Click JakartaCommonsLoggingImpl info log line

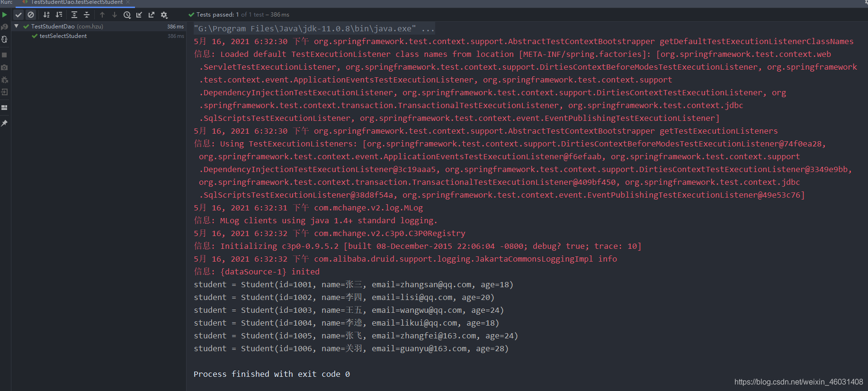click(x=405, y=259)
